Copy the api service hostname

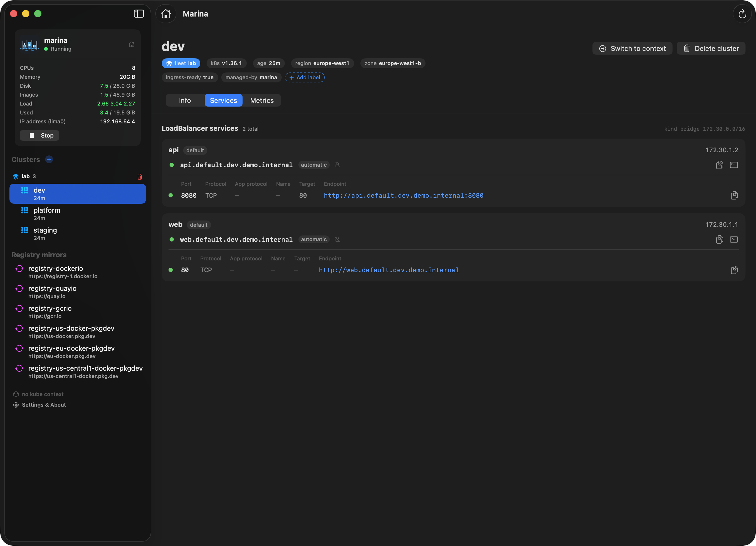tap(719, 165)
